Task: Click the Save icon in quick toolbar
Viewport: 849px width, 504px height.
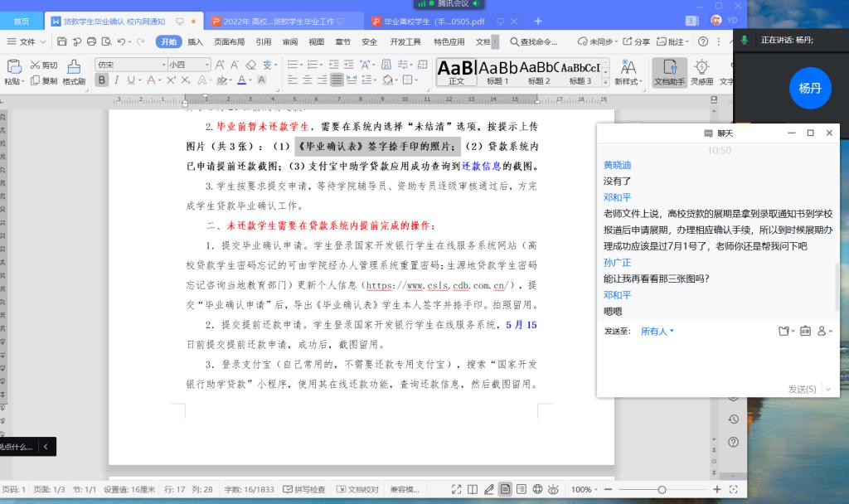Action: pyautogui.click(x=61, y=41)
